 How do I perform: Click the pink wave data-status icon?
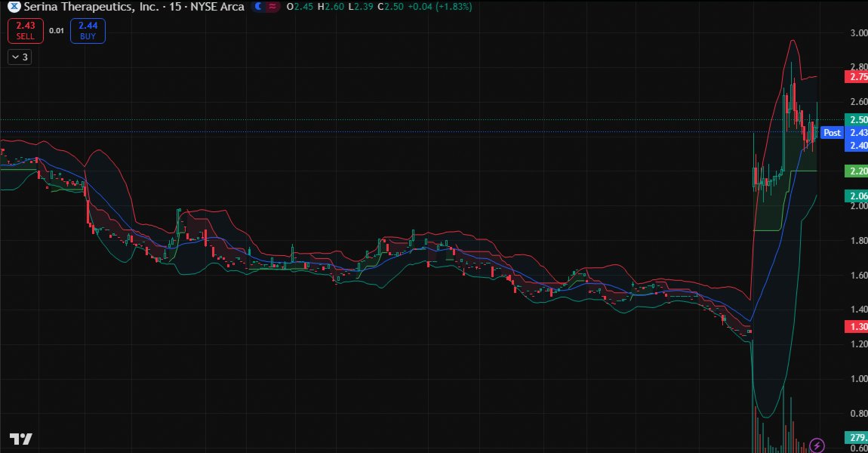tap(272, 7)
